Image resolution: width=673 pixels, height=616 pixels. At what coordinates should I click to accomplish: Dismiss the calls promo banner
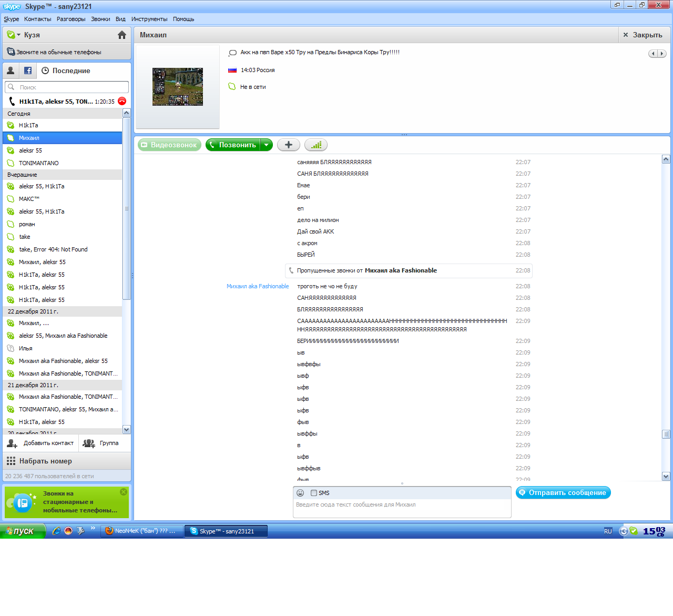124,492
